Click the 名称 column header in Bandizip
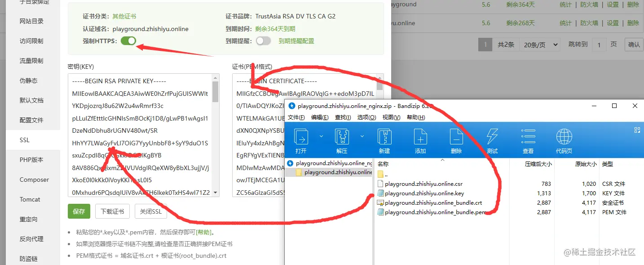 click(x=383, y=164)
